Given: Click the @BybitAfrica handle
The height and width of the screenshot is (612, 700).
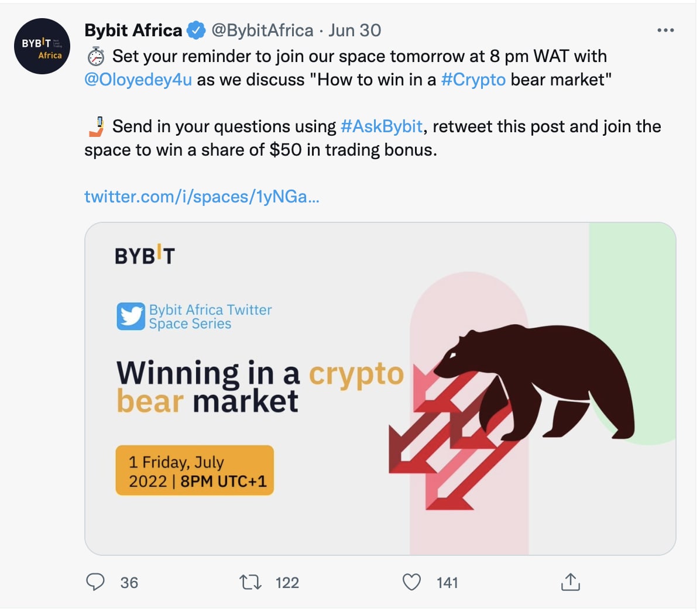Looking at the screenshot, I should pyautogui.click(x=262, y=30).
